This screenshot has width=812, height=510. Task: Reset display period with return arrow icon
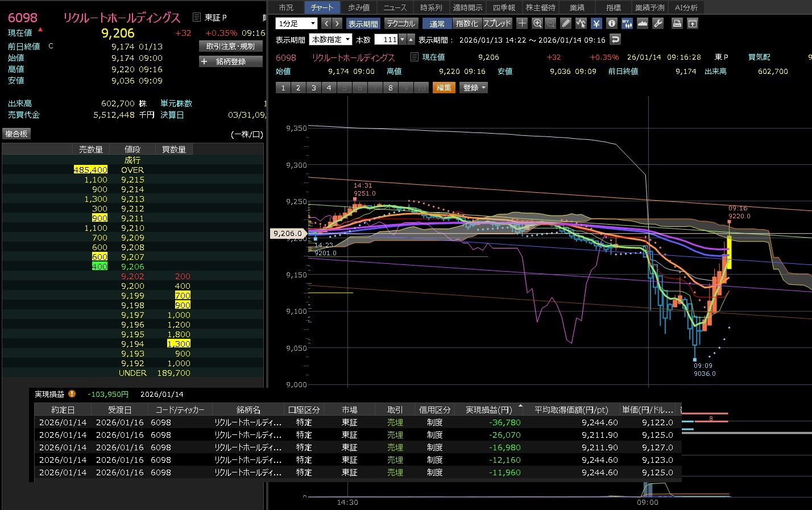(615, 39)
